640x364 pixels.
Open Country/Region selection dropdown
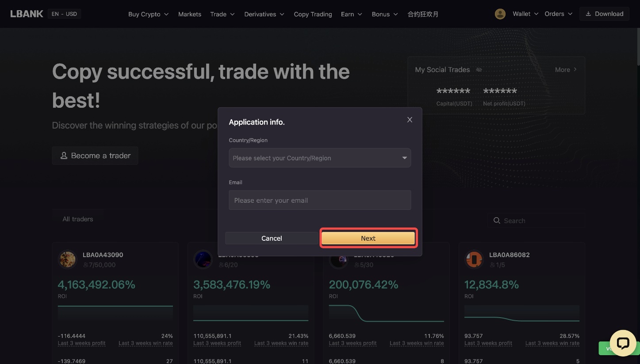point(320,158)
